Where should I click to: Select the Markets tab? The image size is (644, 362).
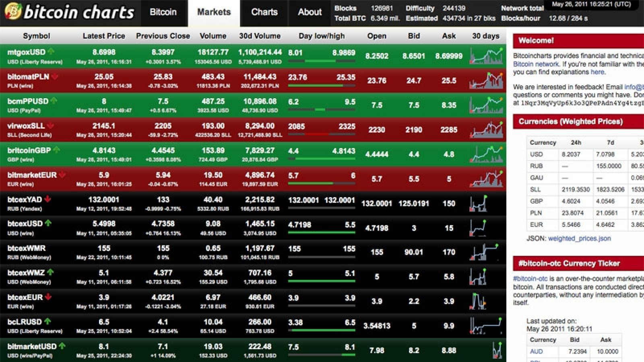coord(214,12)
